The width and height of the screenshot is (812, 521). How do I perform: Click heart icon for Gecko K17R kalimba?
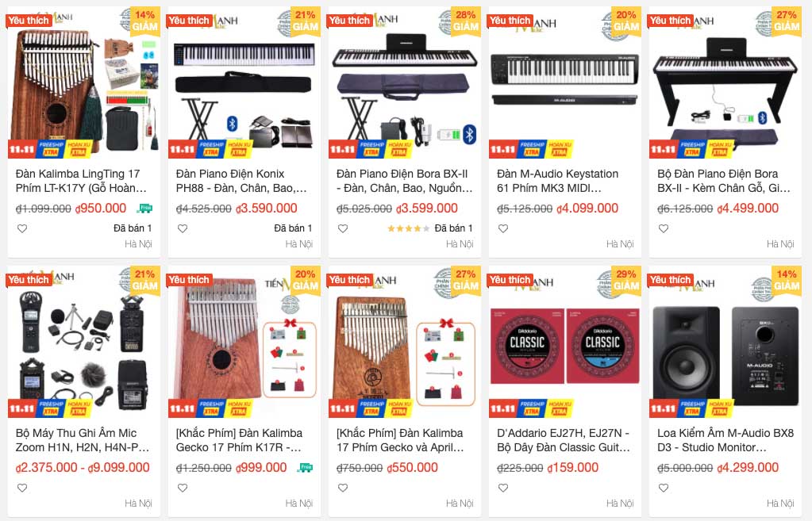pos(183,488)
